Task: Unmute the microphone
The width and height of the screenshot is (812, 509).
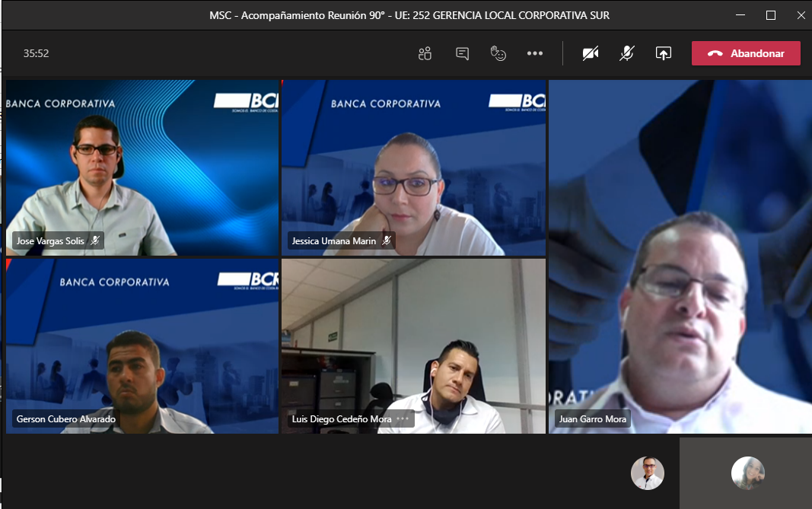Action: tap(626, 53)
